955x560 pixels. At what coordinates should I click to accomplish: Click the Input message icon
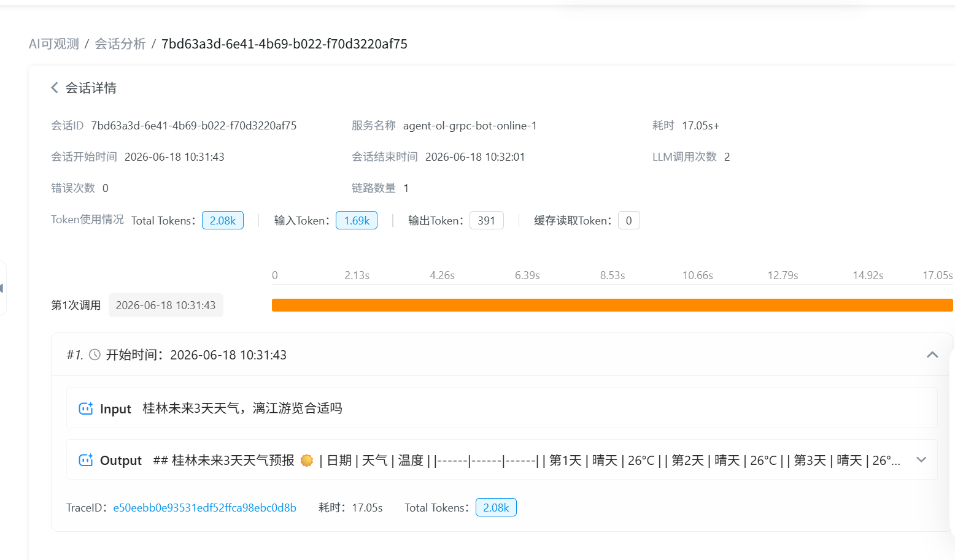pos(86,408)
